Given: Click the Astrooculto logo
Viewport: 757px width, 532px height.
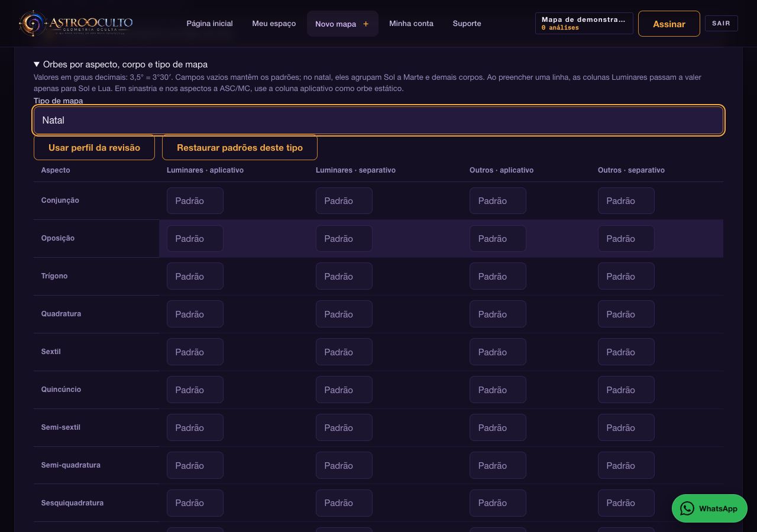Looking at the screenshot, I should 76,24.
